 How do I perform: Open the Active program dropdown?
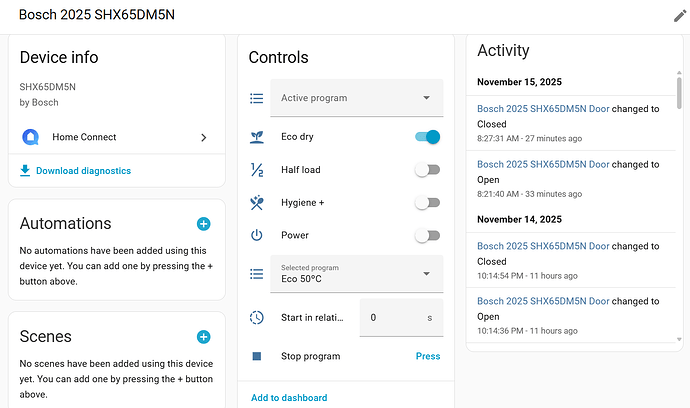pos(355,98)
